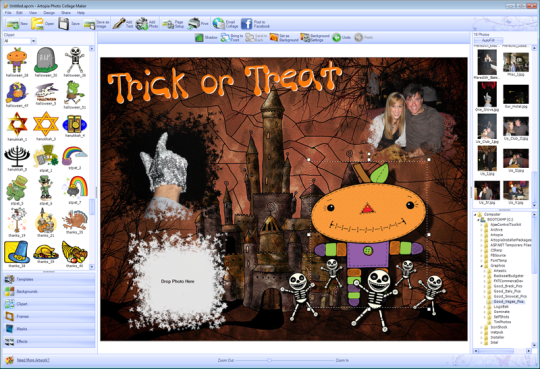
Task: Switch to the Effects panel
Action: tap(49, 341)
